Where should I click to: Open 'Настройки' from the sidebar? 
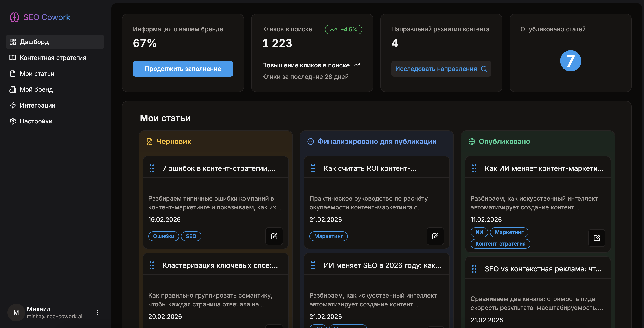point(36,121)
